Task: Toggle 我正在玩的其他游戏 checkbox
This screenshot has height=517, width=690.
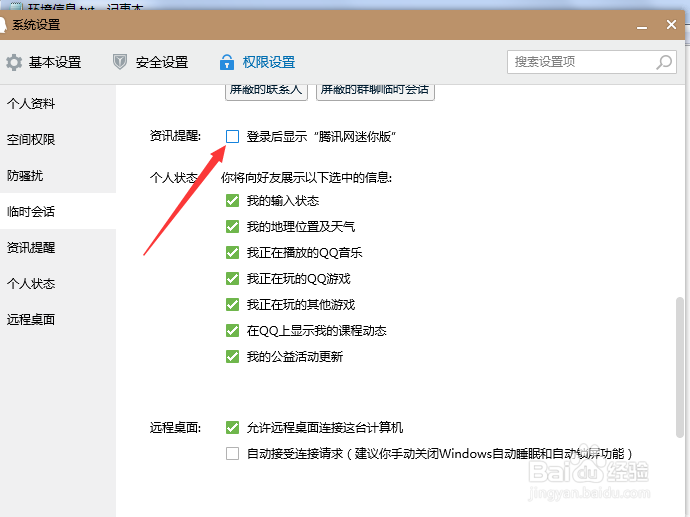Action: tap(232, 304)
